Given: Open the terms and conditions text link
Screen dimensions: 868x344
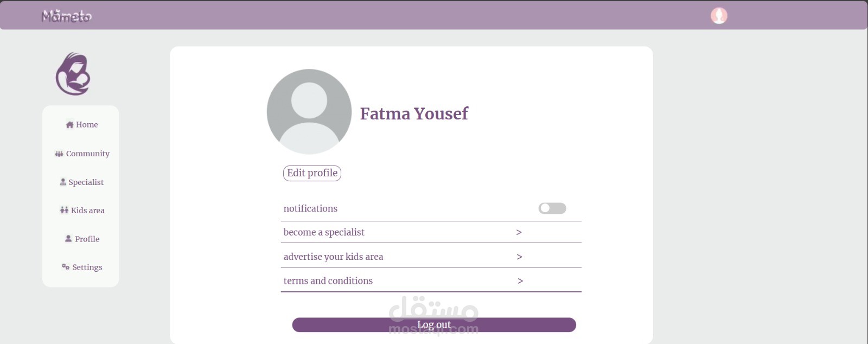Looking at the screenshot, I should [x=328, y=281].
